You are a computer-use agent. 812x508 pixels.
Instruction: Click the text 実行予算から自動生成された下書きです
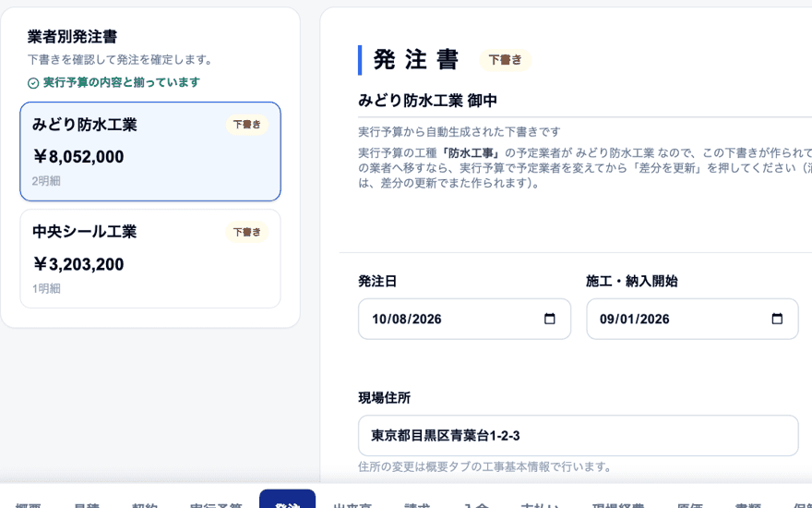(459, 132)
